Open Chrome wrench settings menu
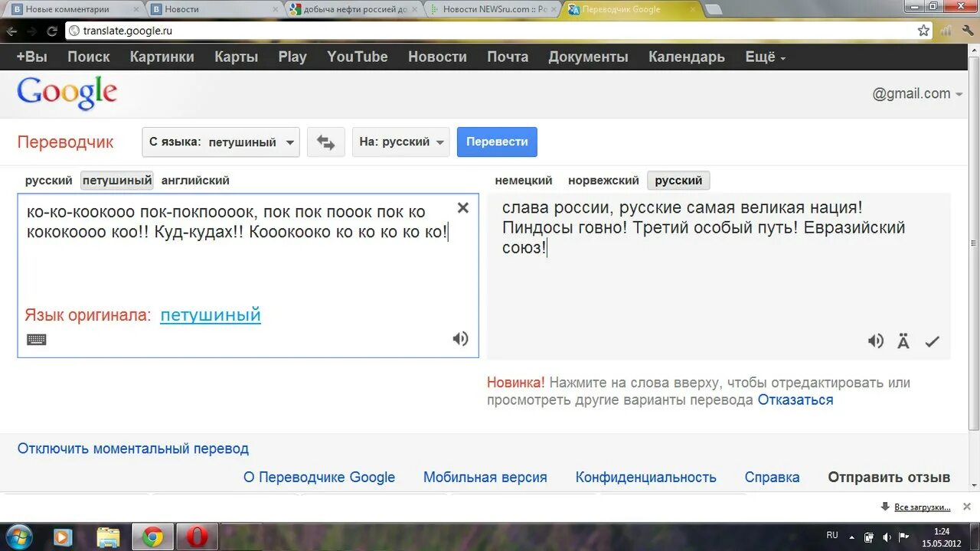Screen dimensions: 980x551 pos(968,31)
